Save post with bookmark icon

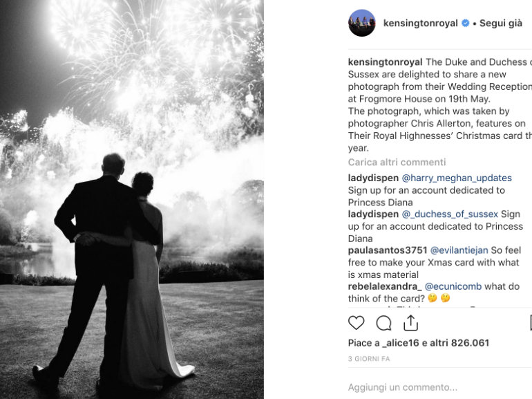531,323
